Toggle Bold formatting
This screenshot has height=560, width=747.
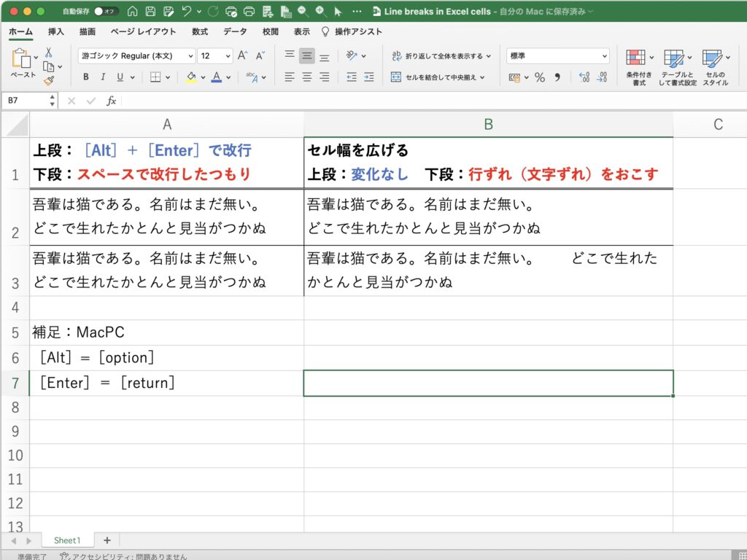point(85,77)
